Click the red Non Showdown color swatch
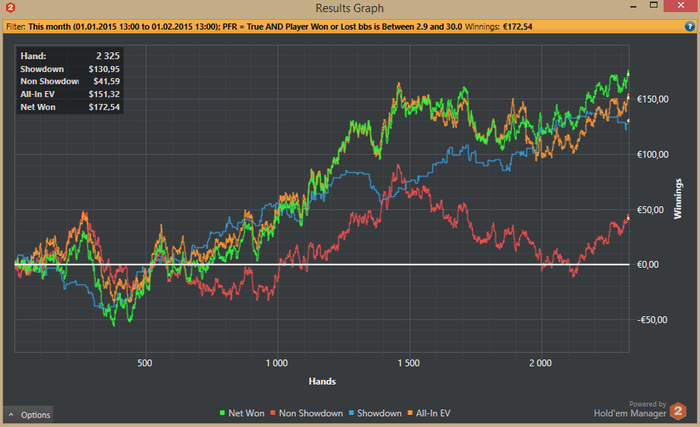700x427 pixels. (x=273, y=413)
